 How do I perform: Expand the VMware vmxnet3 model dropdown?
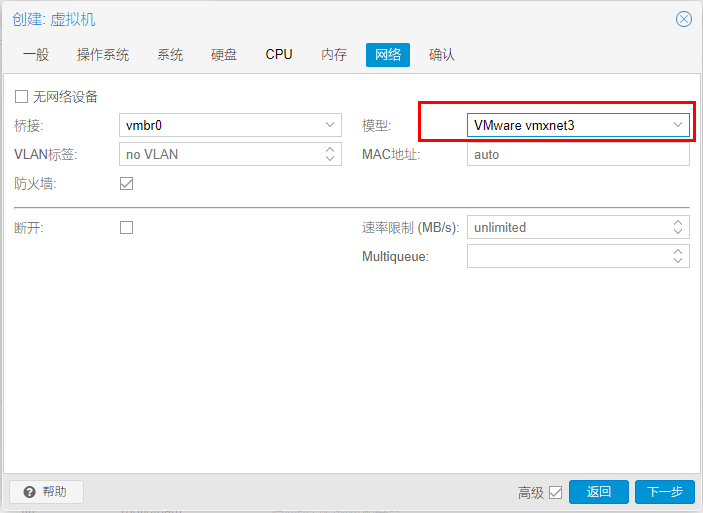(678, 125)
